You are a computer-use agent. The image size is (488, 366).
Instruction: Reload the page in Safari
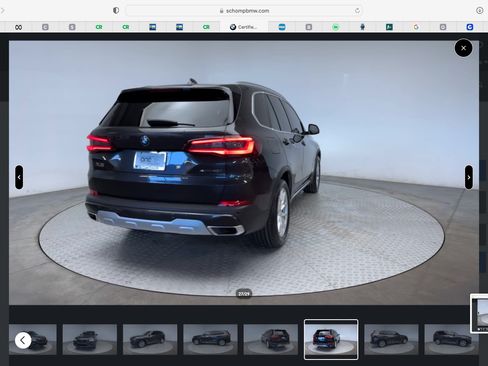pyautogui.click(x=357, y=11)
